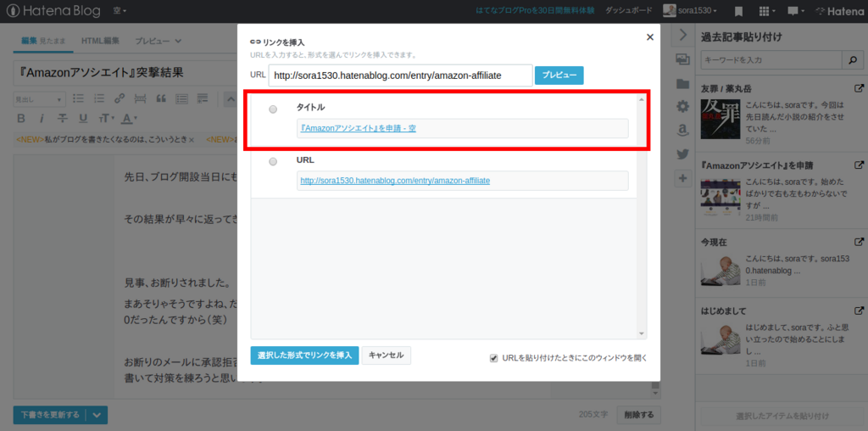Click the Hatena Blog logo

[53, 10]
